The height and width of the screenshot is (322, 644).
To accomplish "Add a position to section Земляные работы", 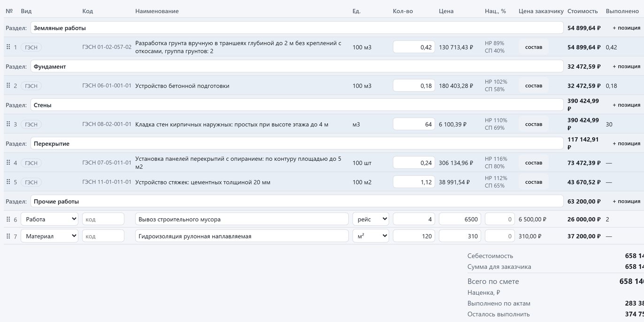I will [x=626, y=28].
